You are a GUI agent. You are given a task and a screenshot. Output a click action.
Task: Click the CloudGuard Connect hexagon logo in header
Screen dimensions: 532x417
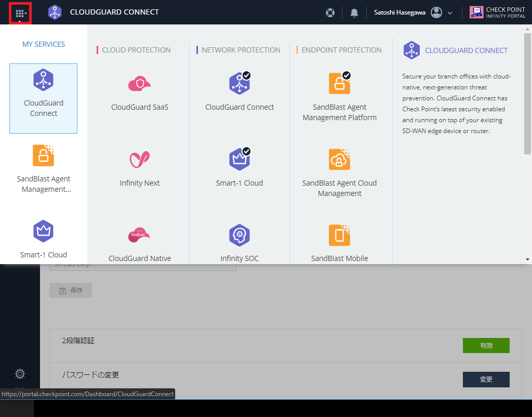click(x=55, y=12)
